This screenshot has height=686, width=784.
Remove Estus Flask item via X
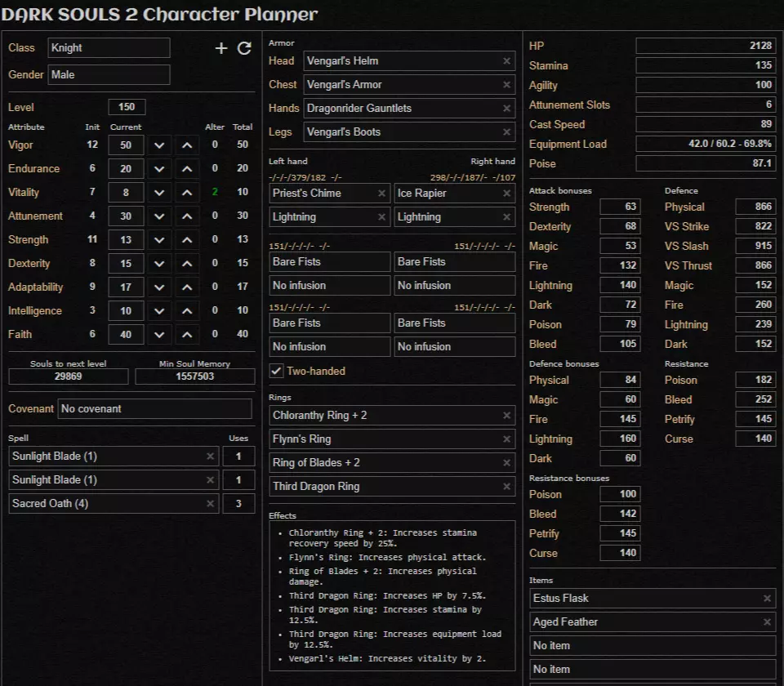(767, 599)
